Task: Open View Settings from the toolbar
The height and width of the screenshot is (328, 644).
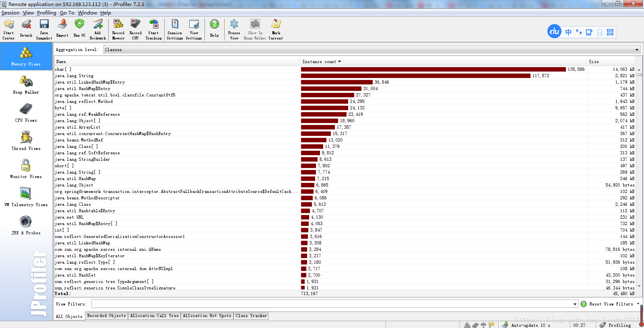Action: (x=194, y=29)
